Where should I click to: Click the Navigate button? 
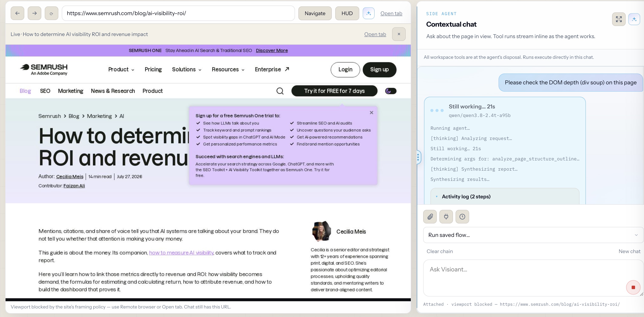315,13
